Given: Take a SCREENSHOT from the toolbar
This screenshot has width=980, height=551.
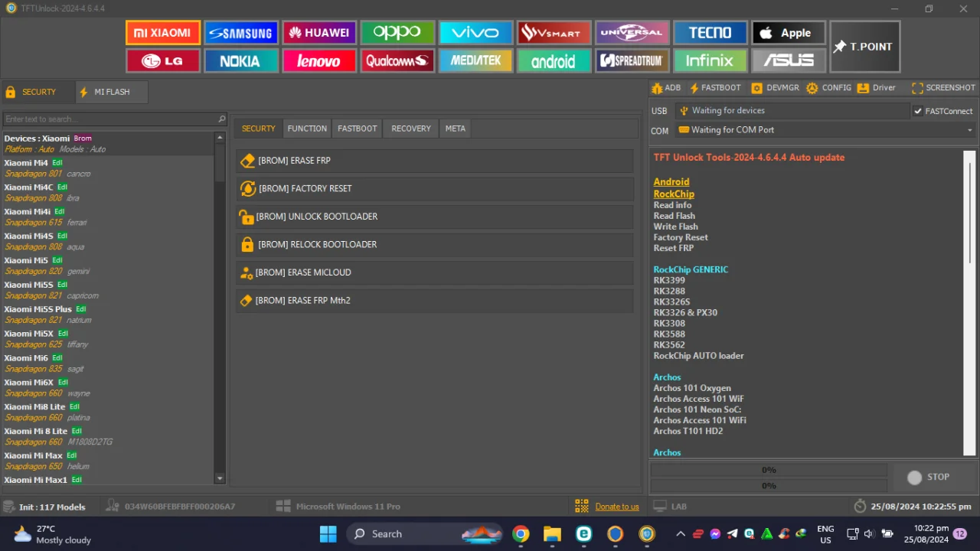Looking at the screenshot, I should pyautogui.click(x=943, y=88).
